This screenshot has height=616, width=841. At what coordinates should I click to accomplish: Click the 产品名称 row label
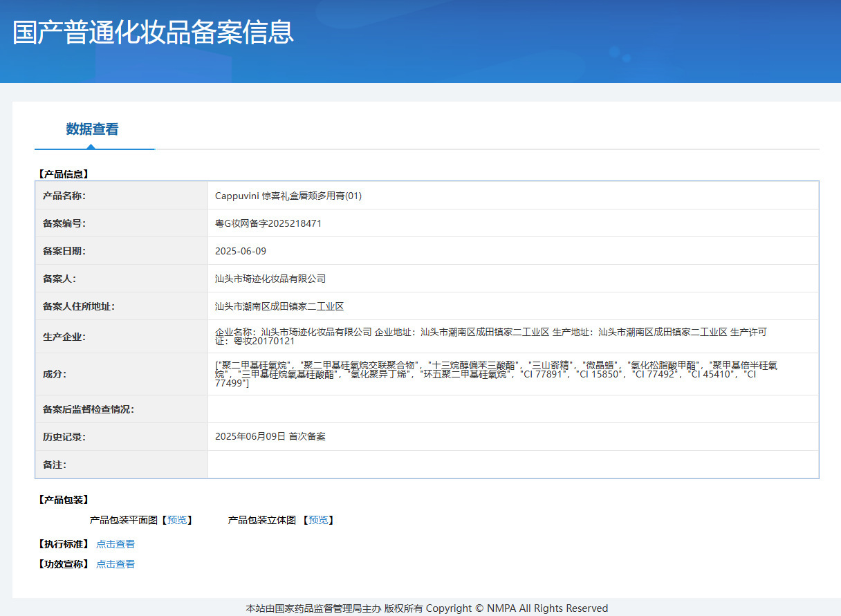64,196
